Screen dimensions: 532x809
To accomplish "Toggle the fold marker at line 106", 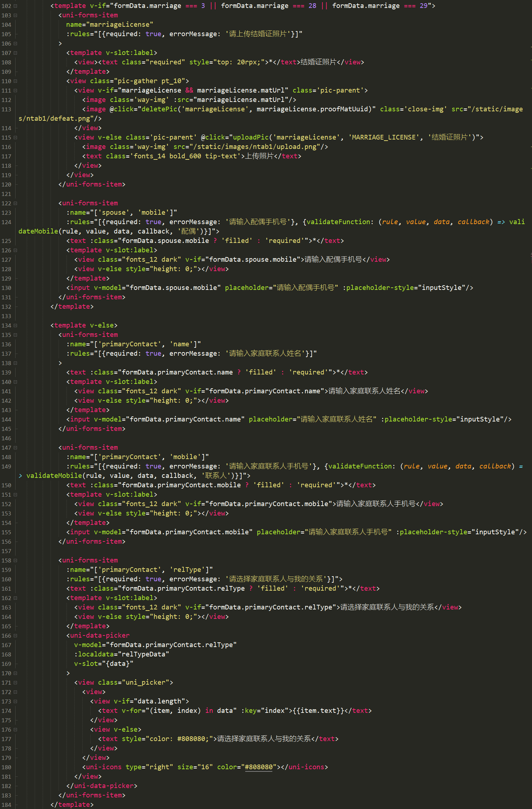I will [x=15, y=43].
